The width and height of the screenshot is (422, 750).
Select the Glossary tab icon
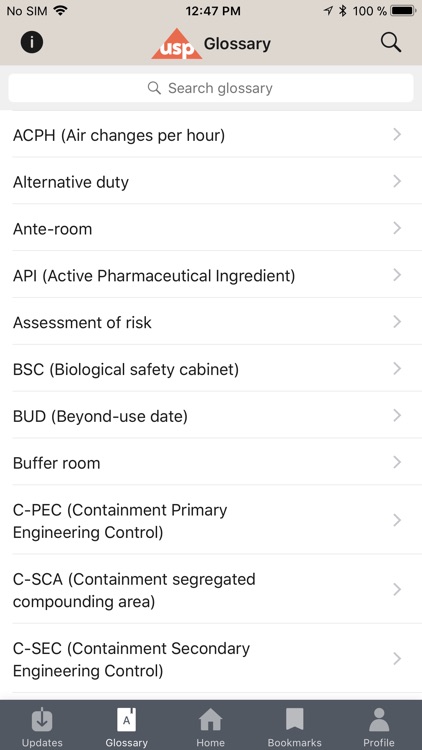126,719
